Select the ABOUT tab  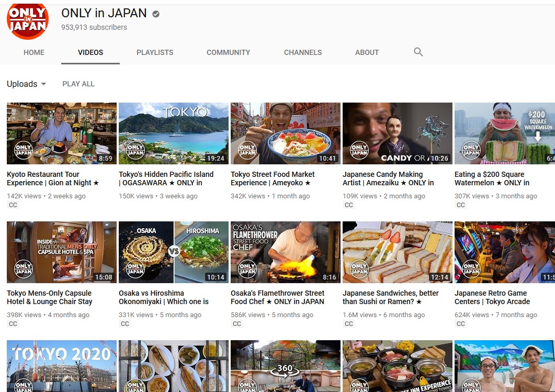click(367, 52)
